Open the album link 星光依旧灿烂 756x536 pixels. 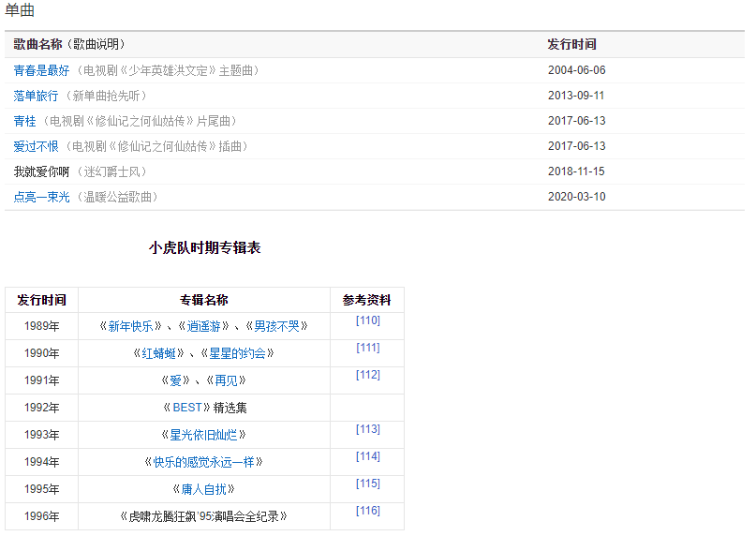tap(203, 435)
